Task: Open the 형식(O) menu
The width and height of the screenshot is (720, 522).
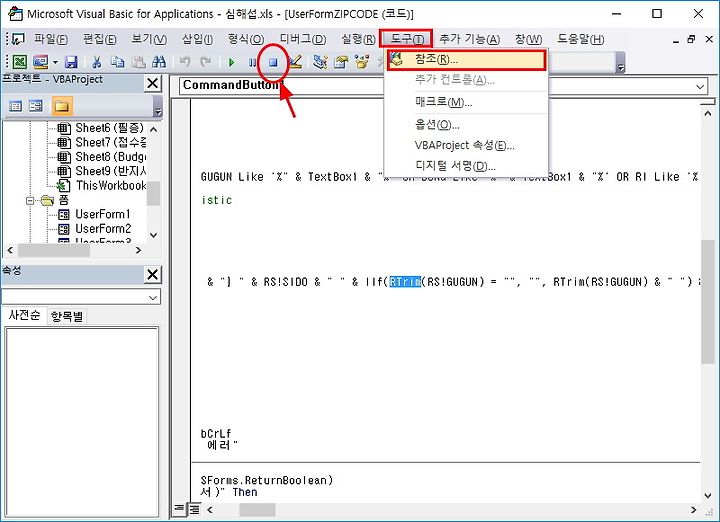Action: [246, 39]
